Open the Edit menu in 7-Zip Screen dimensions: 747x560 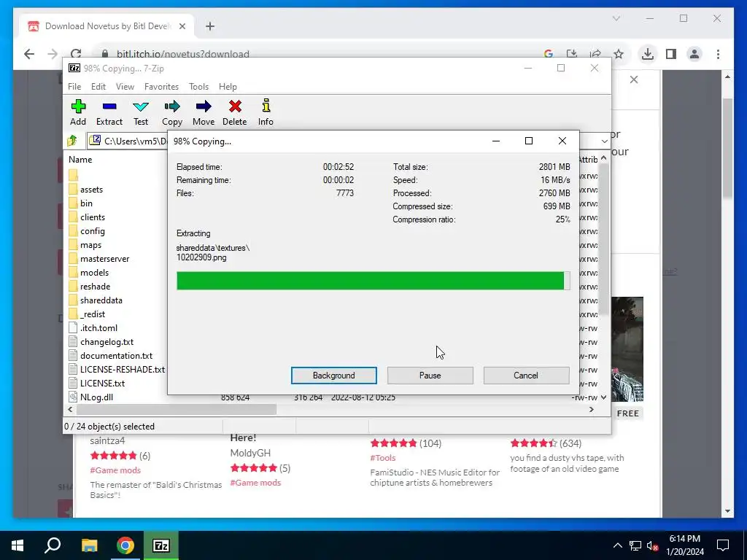pyautogui.click(x=98, y=87)
